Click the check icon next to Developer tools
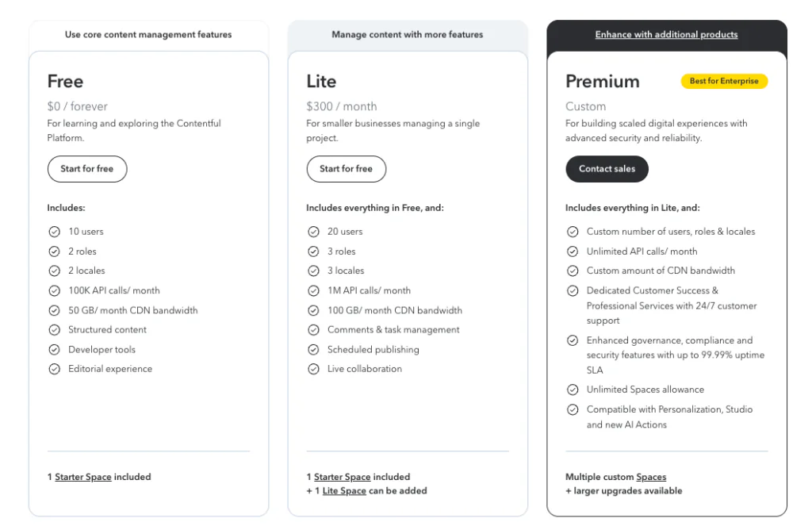Image resolution: width=812 pixels, height=526 pixels. click(55, 349)
